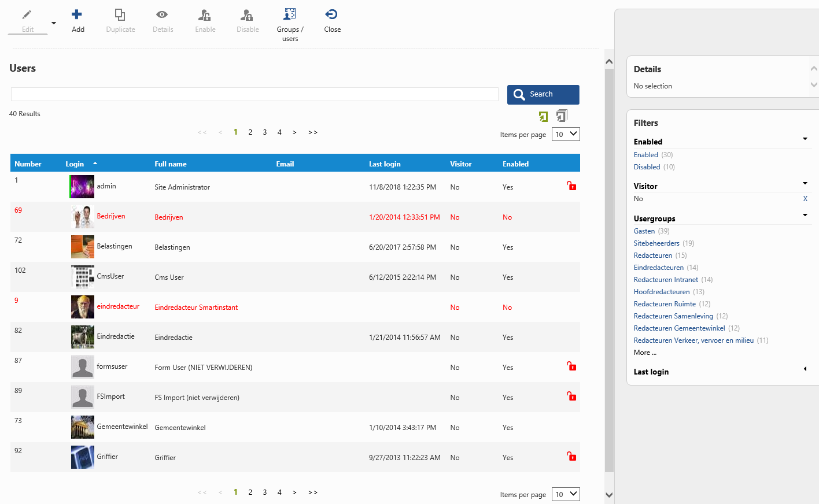Click the grey copy-export icon above table

(x=562, y=116)
